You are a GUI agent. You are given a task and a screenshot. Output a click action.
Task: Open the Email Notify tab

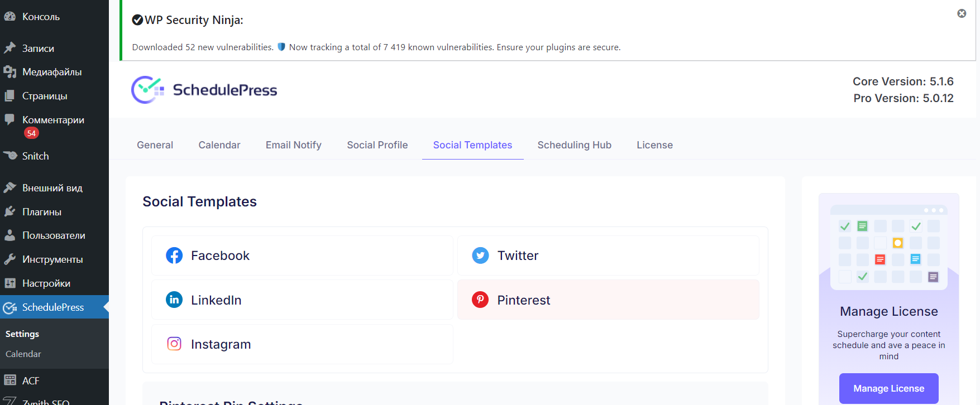coord(293,145)
